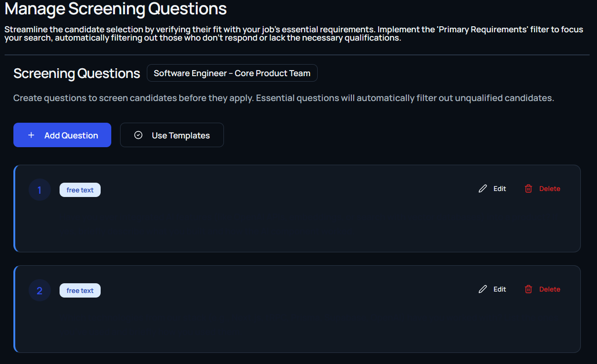Viewport: 597px width, 364px height.
Task: Click the pencil icon for question 1
Action: [483, 189]
